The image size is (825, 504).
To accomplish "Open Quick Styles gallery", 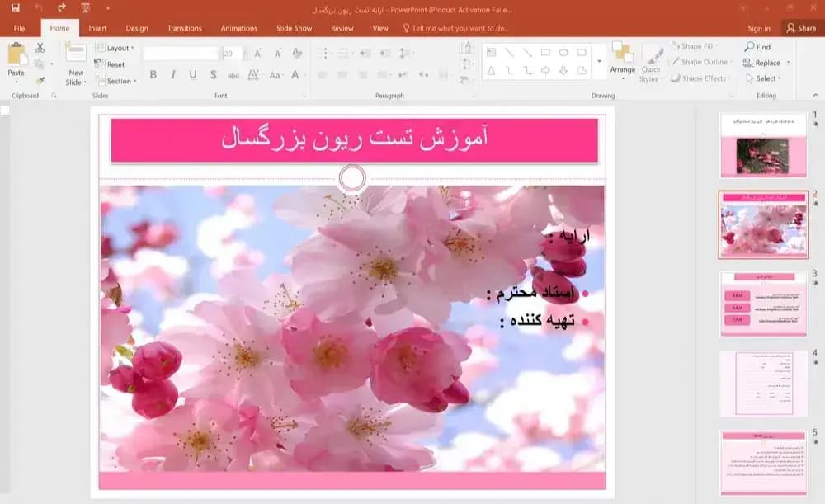I will [x=651, y=64].
